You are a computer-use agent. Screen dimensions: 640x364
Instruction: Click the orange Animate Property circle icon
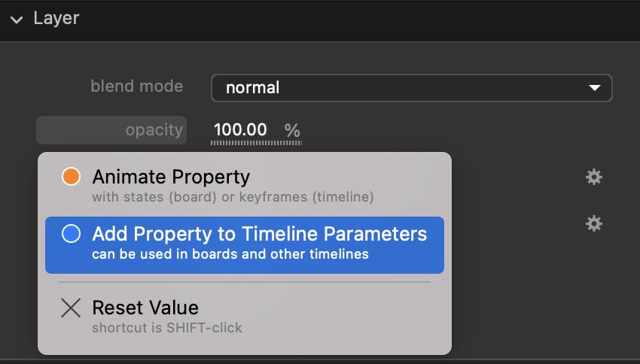(71, 177)
